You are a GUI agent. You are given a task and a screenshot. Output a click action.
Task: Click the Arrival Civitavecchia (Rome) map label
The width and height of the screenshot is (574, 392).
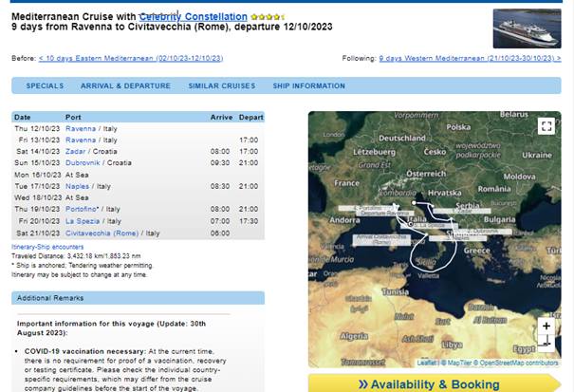(x=381, y=239)
